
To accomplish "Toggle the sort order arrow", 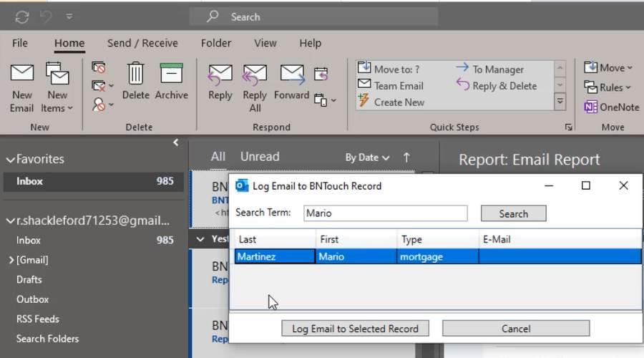I will tap(406, 157).
